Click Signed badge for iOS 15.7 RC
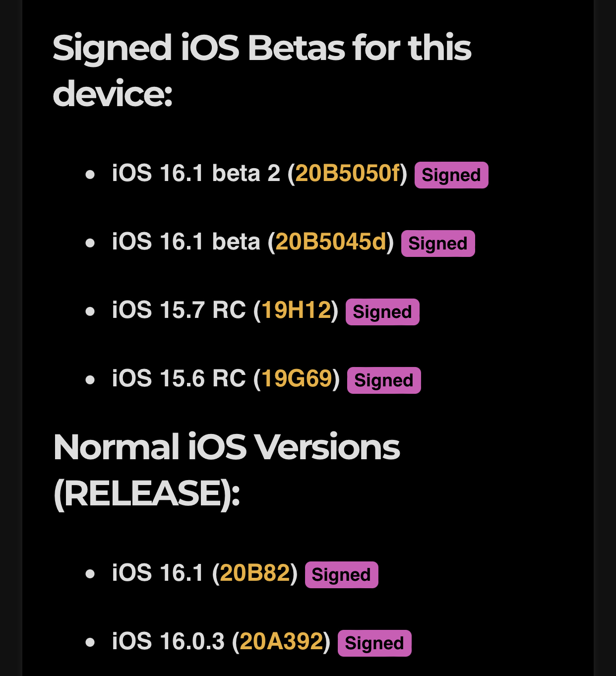Image resolution: width=616 pixels, height=676 pixels. click(x=382, y=312)
